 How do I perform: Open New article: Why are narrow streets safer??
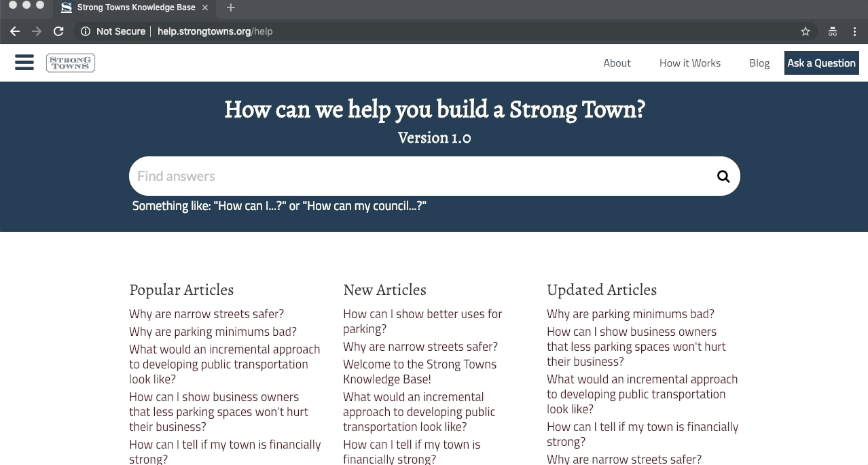pyautogui.click(x=420, y=346)
